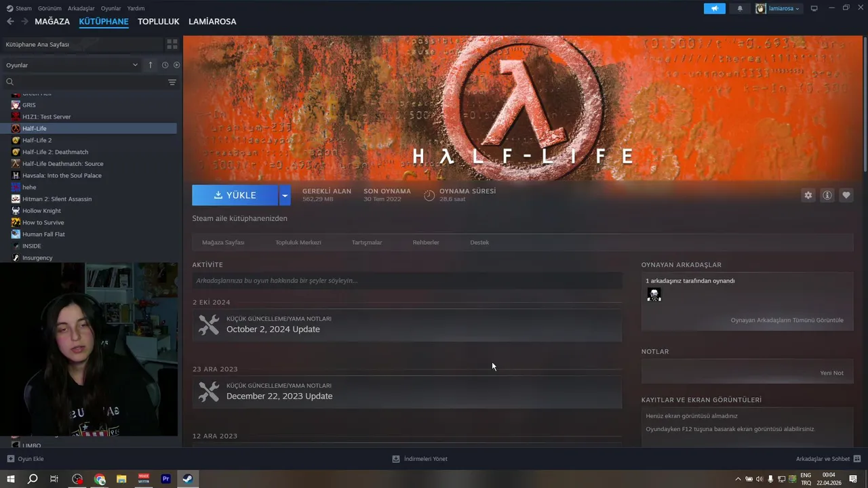Open Premiere Pro from the taskbar
This screenshot has height=488, width=868.
tap(165, 479)
